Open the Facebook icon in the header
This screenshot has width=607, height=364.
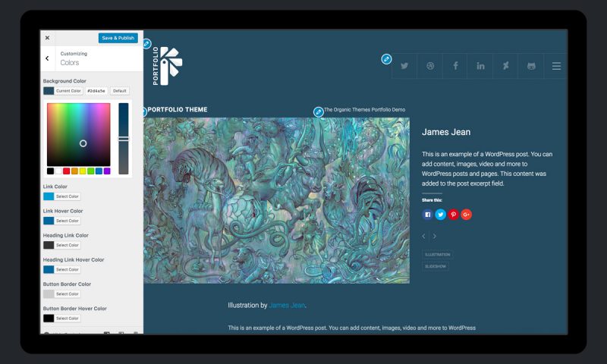click(455, 66)
